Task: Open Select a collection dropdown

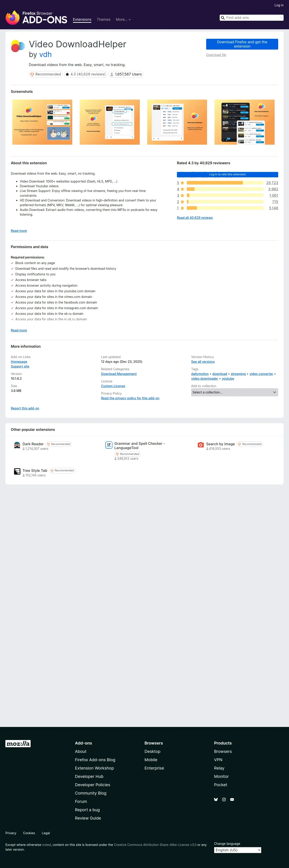Action: click(235, 393)
